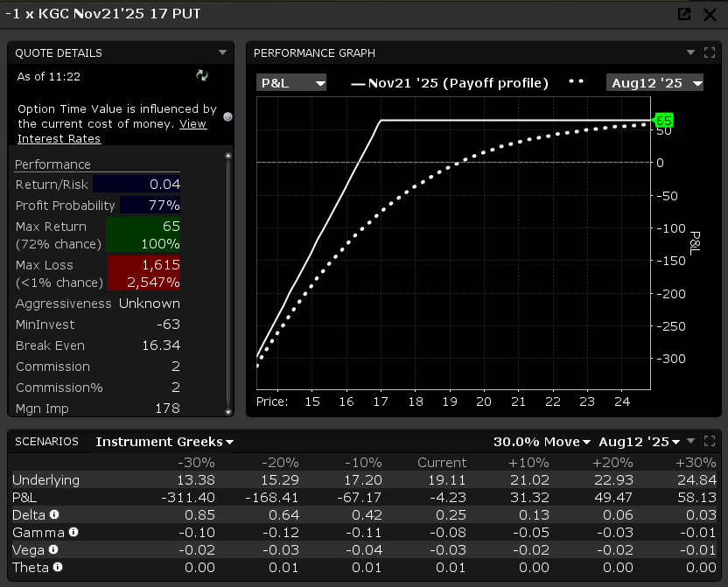This screenshot has width=728, height=587.
Task: Click the Nov21 '25 payoff profile legend
Action: coord(450,83)
